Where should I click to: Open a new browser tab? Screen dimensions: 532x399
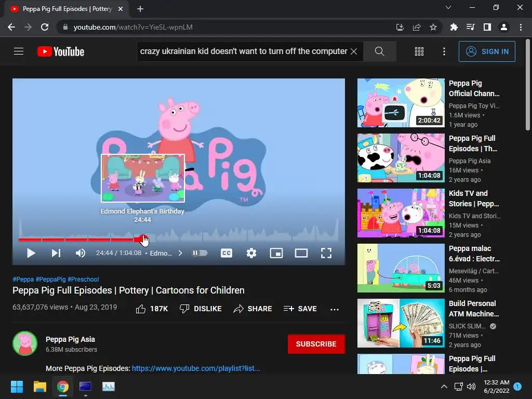[140, 9]
